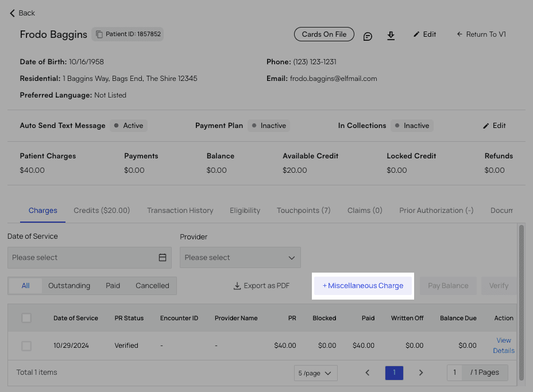Click the Encounter ID column header

pyautogui.click(x=179, y=319)
